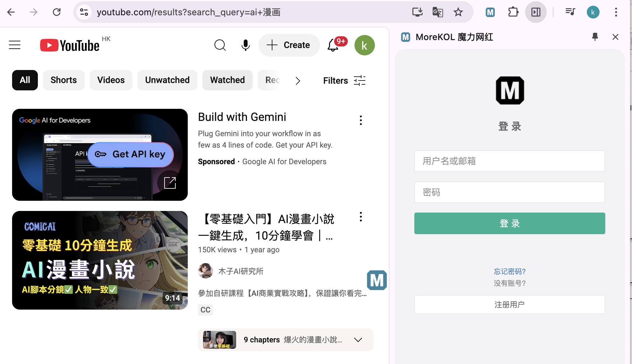
Task: Focus the 用户名或邮箱 username field
Action: pyautogui.click(x=509, y=161)
